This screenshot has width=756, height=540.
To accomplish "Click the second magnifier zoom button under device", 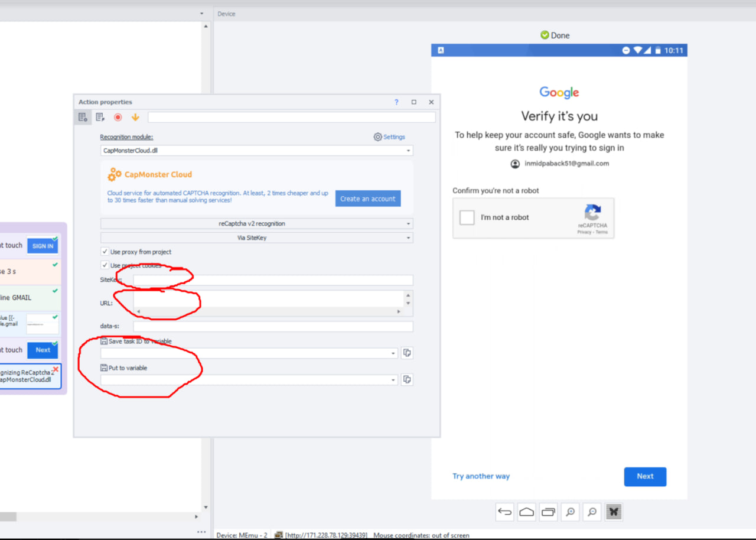I will tap(592, 512).
